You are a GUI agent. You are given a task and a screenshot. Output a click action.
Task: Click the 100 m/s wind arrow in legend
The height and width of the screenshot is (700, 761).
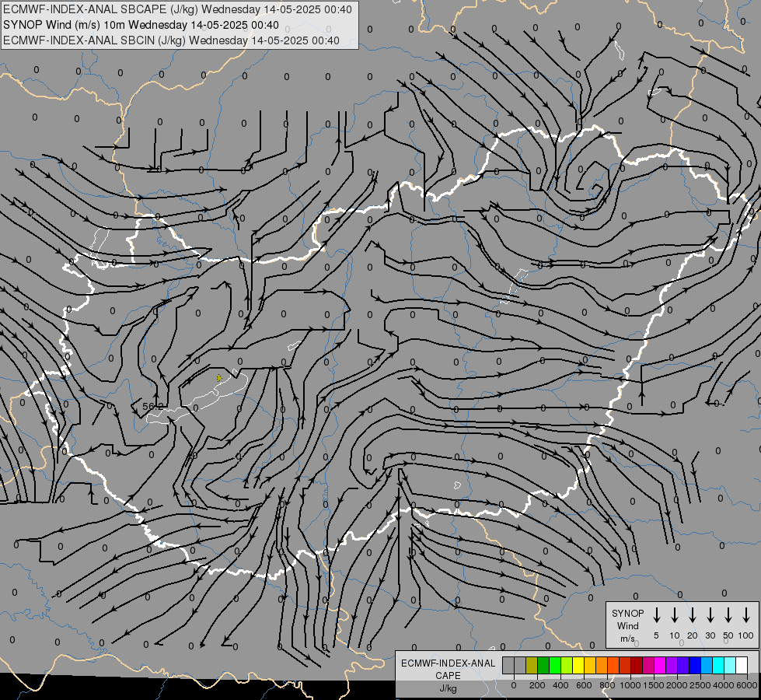[x=746, y=615]
